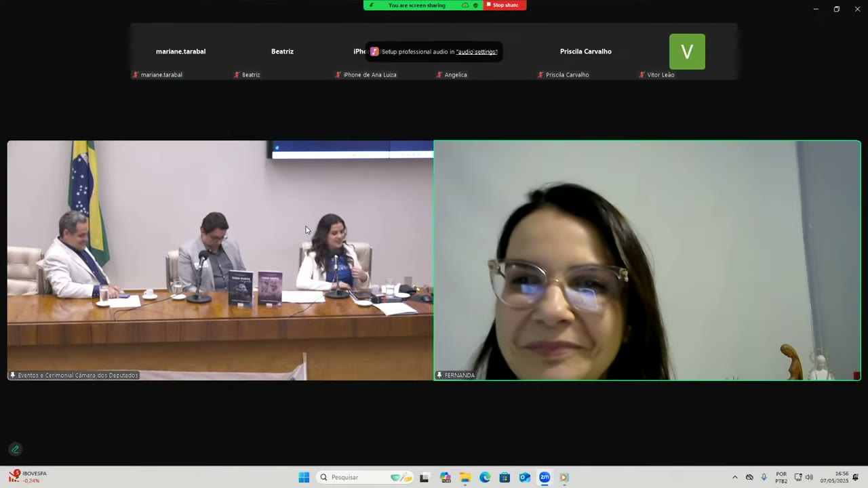Open Microsoft Store from the taskbar
The height and width of the screenshot is (488, 868).
505,477
